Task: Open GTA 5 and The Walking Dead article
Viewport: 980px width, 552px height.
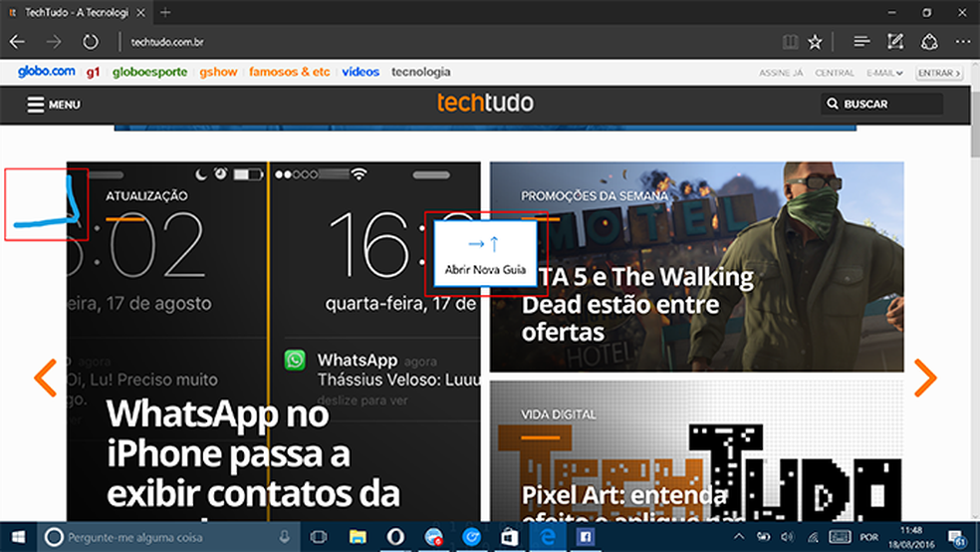Action: (x=637, y=305)
